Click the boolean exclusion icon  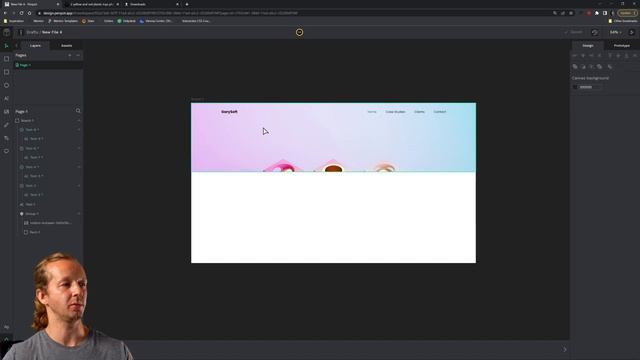coord(600,67)
